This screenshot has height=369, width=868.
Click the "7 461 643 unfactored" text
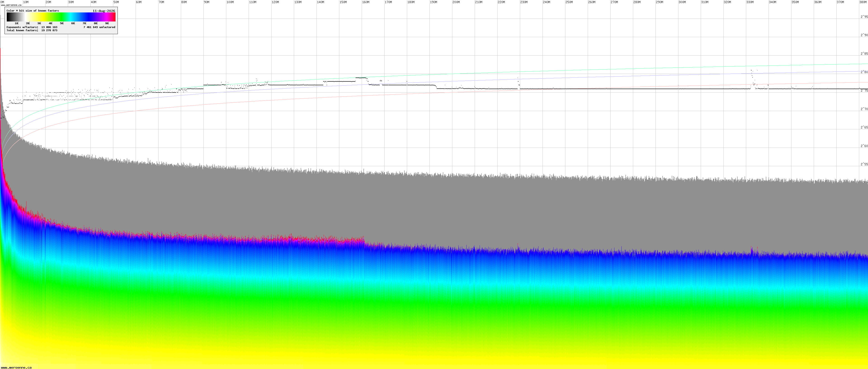[99, 27]
